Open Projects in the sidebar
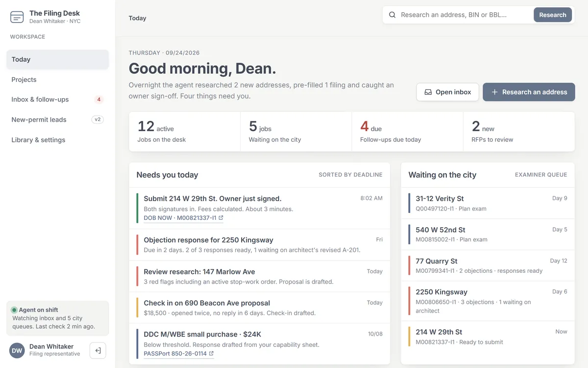The width and height of the screenshot is (588, 368). click(x=58, y=79)
